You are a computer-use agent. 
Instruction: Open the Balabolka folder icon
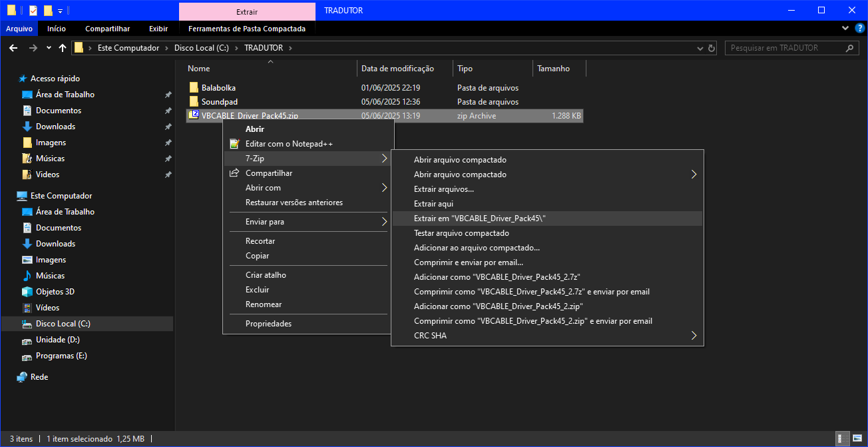point(194,87)
